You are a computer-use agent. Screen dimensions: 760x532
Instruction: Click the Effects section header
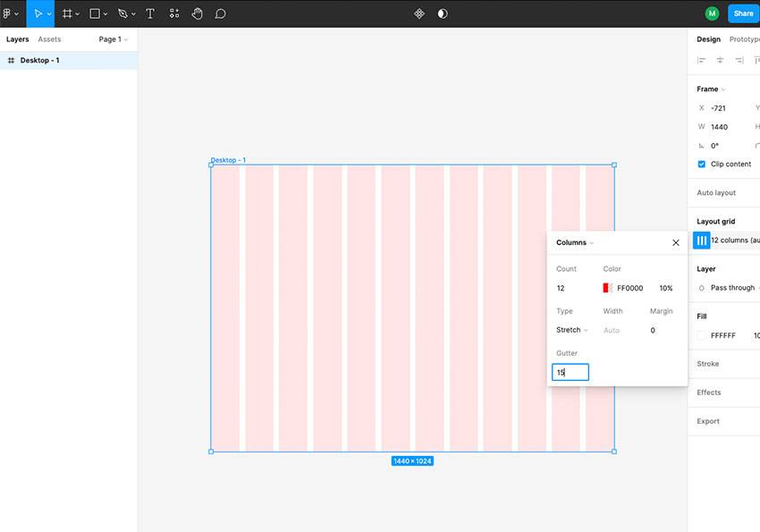tap(709, 393)
